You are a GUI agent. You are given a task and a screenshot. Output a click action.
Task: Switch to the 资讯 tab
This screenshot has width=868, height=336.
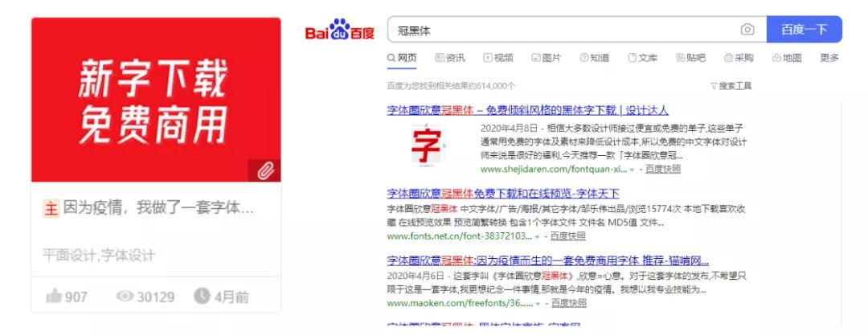pos(450,58)
